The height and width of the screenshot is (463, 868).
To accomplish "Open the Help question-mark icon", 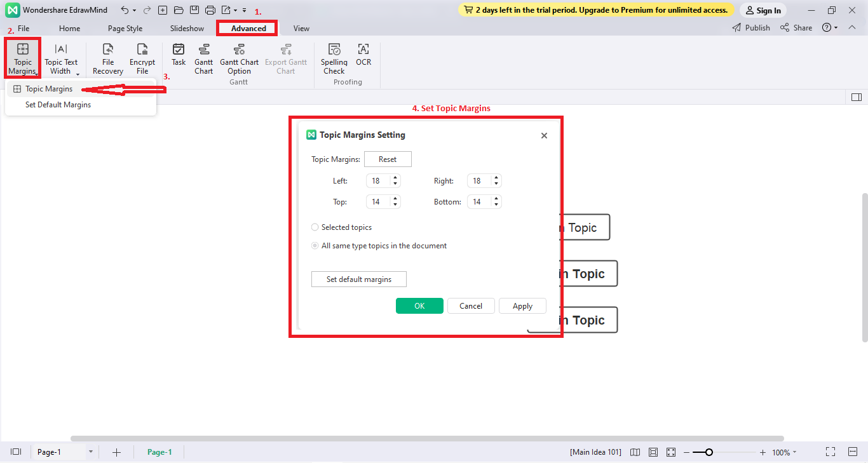I will pos(827,28).
